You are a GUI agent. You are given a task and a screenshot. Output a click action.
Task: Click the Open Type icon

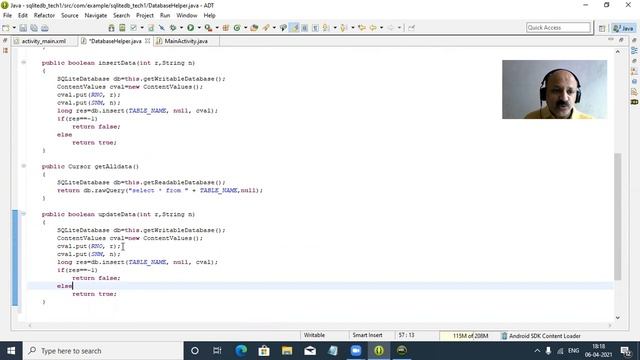(x=254, y=28)
